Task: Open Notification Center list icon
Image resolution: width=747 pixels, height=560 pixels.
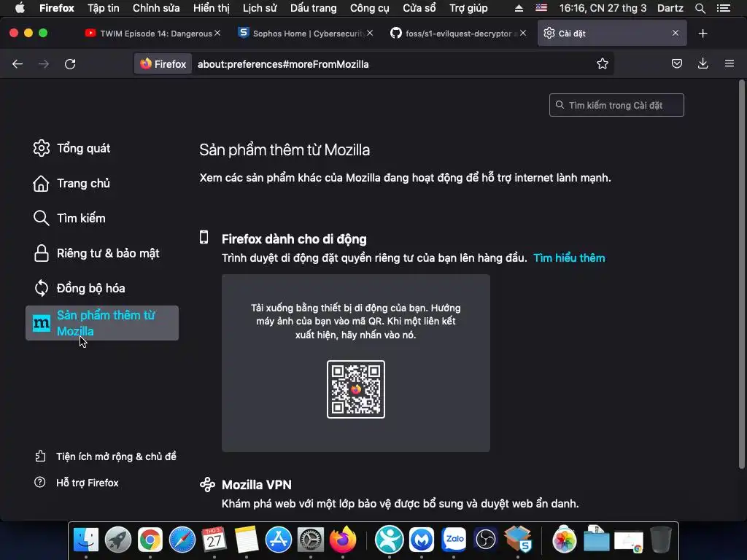Action: coord(723,8)
